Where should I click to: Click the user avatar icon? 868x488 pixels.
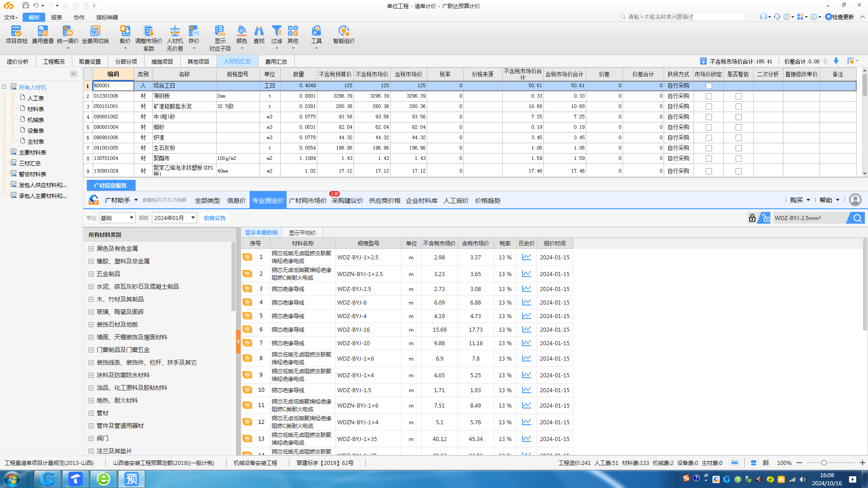point(855,200)
